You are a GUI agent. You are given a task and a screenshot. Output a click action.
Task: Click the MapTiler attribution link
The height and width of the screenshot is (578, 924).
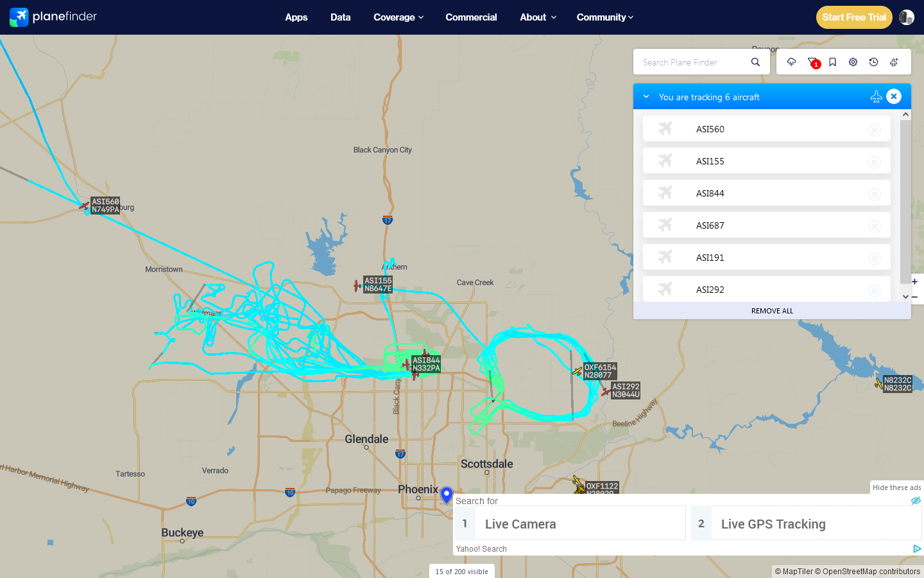pos(794,572)
